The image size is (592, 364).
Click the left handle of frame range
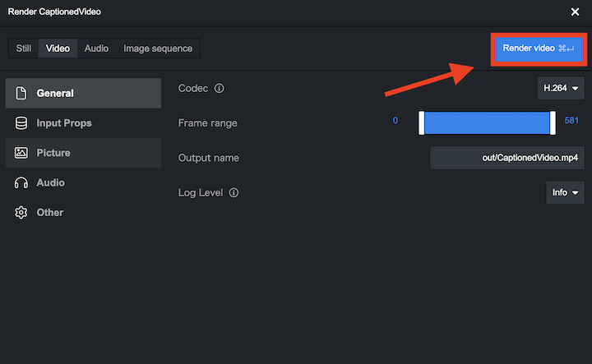point(421,123)
